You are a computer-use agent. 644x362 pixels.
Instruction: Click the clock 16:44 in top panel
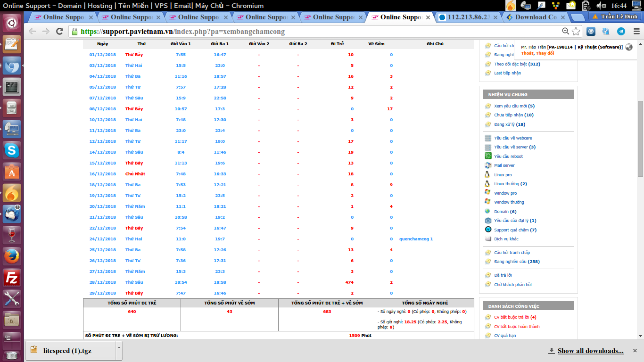coord(619,6)
